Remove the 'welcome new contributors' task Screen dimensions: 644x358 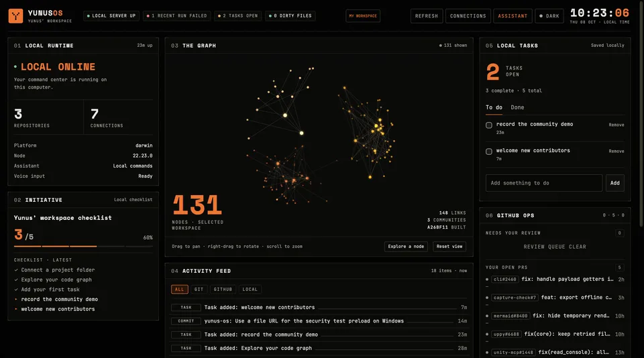tap(616, 151)
